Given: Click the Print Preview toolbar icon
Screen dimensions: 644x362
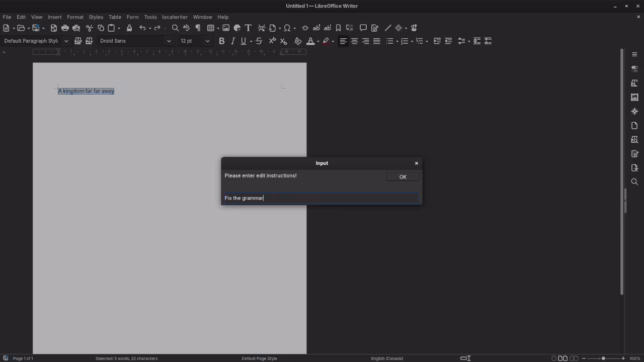Looking at the screenshot, I should tap(76, 28).
